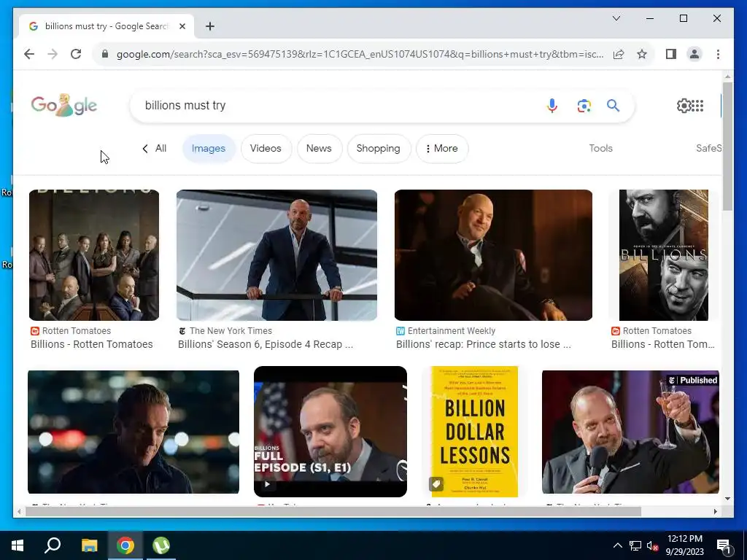
Task: Click the browser forward arrow
Action: click(x=53, y=54)
